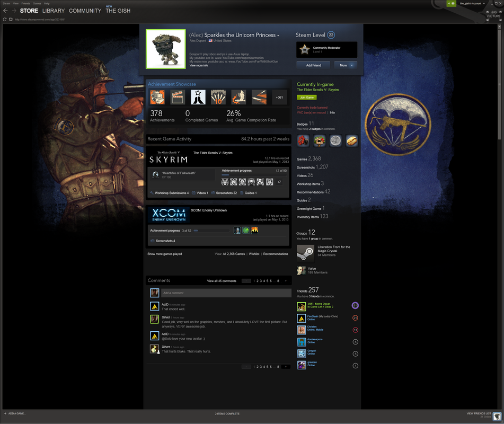Image resolution: width=504 pixels, height=424 pixels.
Task: Click the back navigation arrow
Action: coord(5,11)
